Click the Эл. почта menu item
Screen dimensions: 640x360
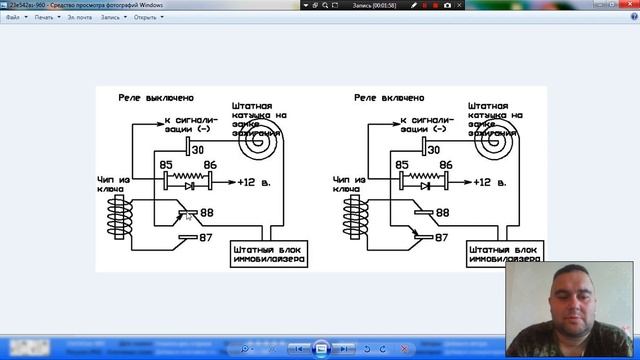click(x=80, y=18)
